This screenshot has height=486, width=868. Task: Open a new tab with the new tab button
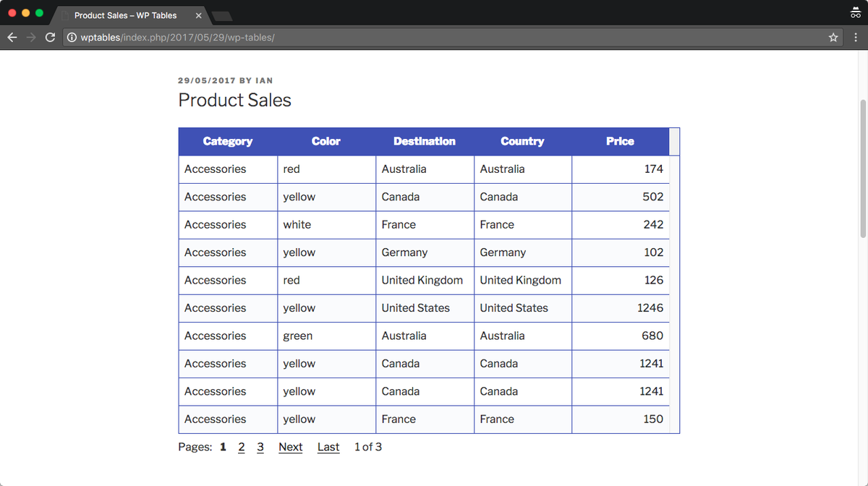(222, 16)
